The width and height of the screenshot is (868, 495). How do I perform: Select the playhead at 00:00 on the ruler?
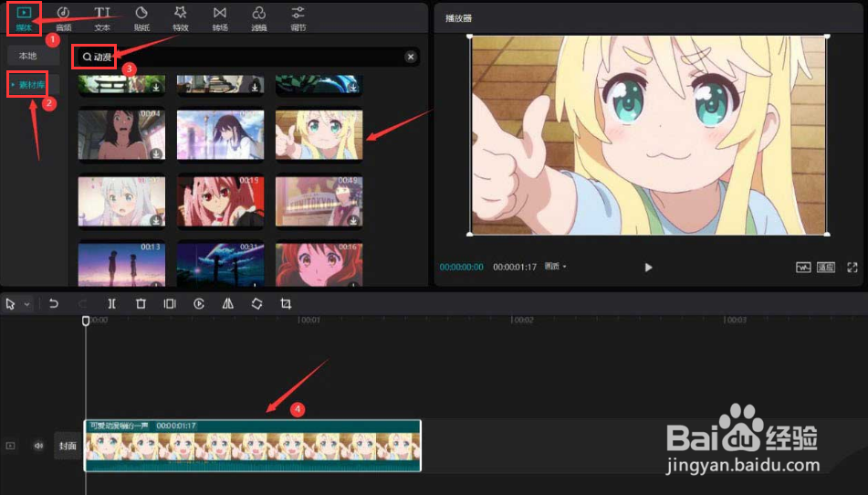pos(86,321)
